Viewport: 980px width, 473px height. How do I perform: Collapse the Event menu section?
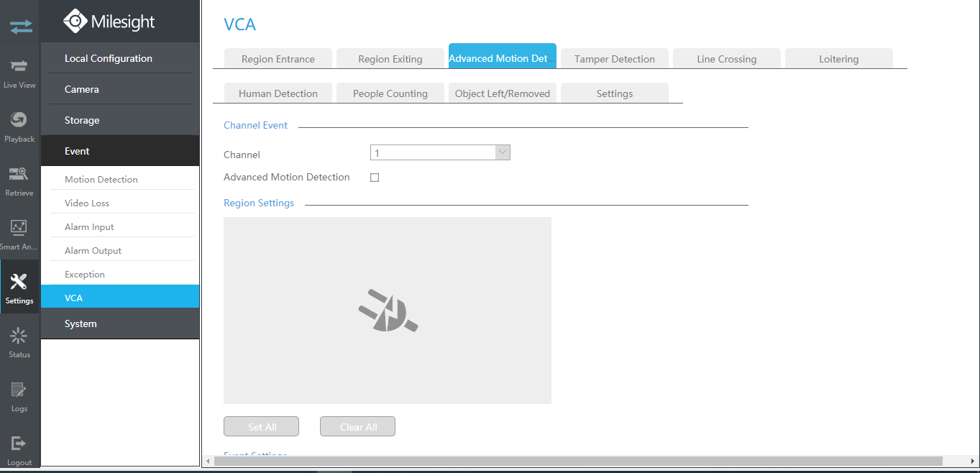pos(120,151)
